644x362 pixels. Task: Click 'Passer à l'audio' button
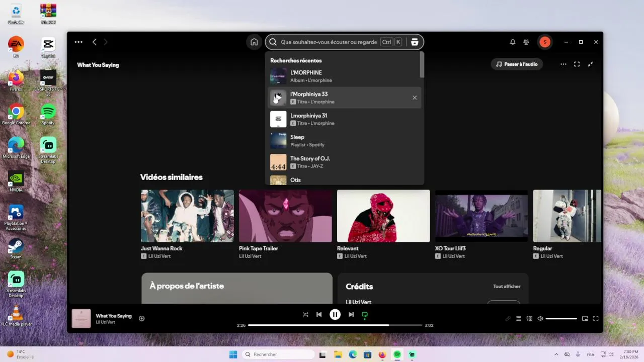(x=517, y=64)
